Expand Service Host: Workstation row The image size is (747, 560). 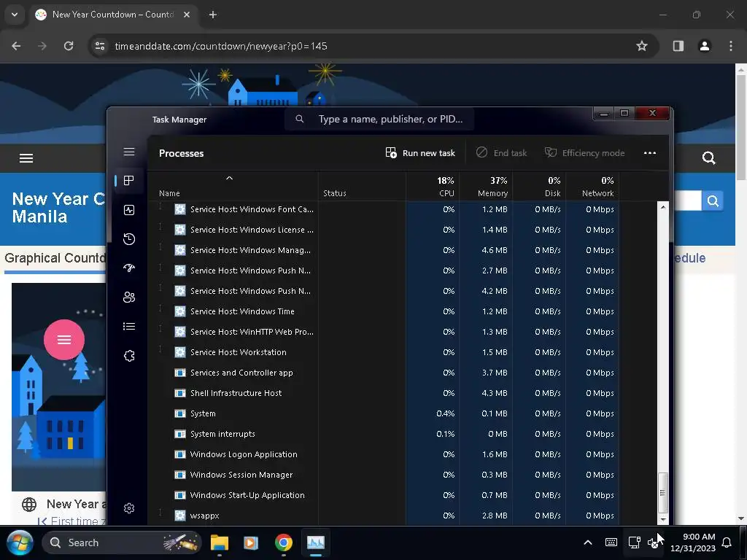tap(160, 349)
